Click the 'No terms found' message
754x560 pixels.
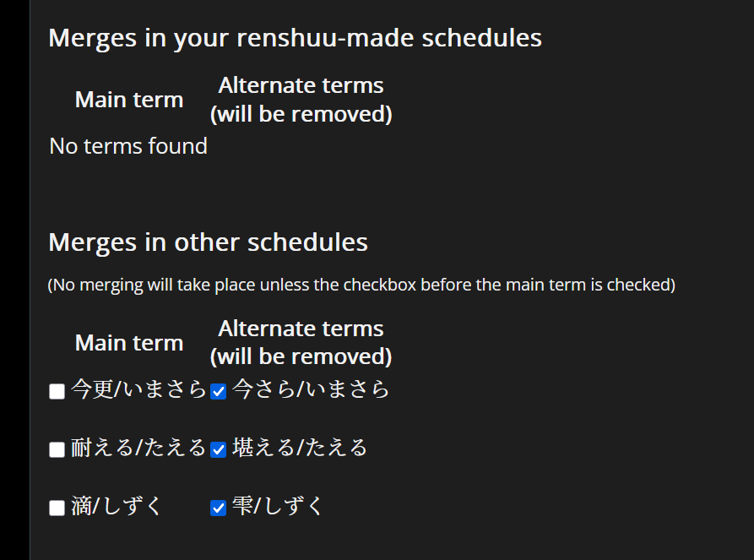[x=128, y=146]
